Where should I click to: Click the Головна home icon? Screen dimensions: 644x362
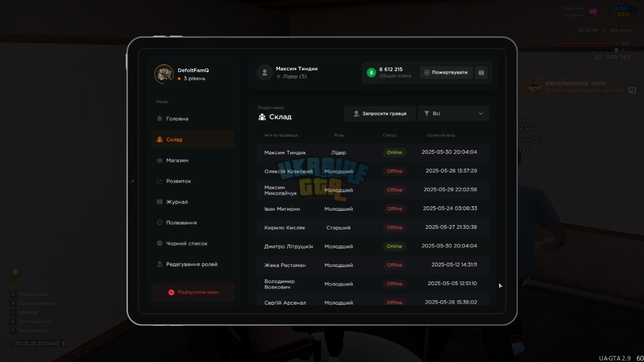[x=159, y=119]
